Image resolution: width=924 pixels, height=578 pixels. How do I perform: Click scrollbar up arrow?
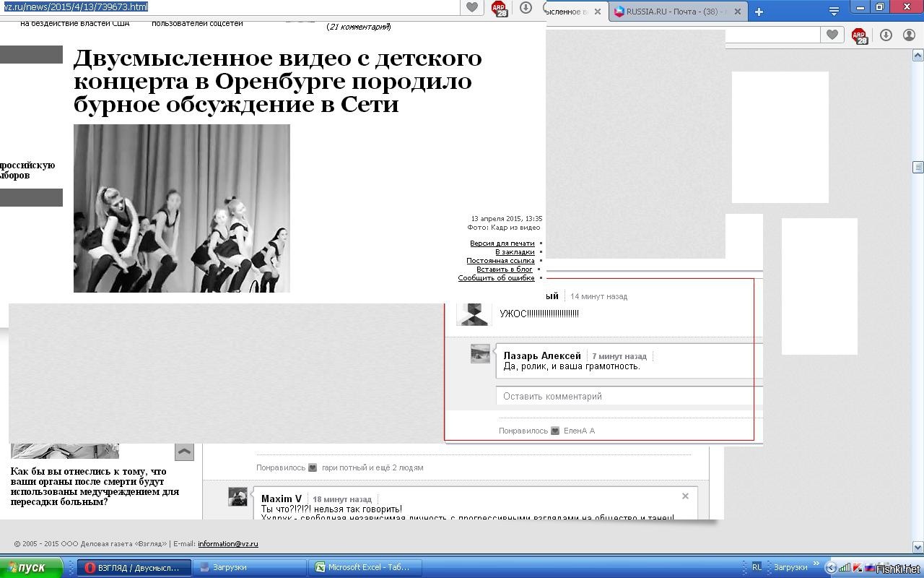tap(918, 55)
